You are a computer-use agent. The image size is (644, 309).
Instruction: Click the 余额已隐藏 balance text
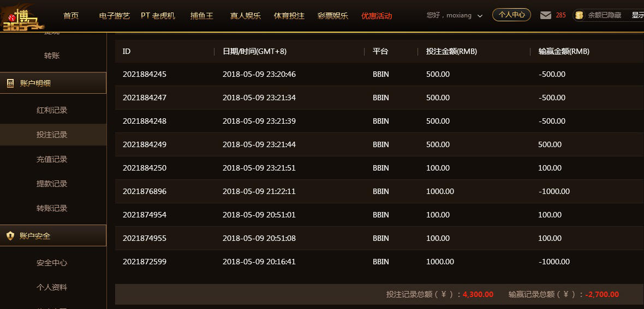605,16
